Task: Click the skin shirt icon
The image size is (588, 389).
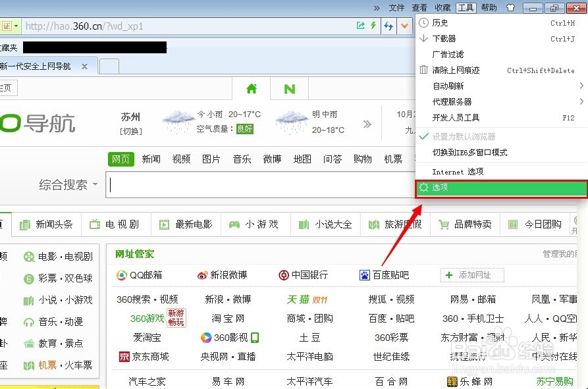Action: (x=510, y=7)
